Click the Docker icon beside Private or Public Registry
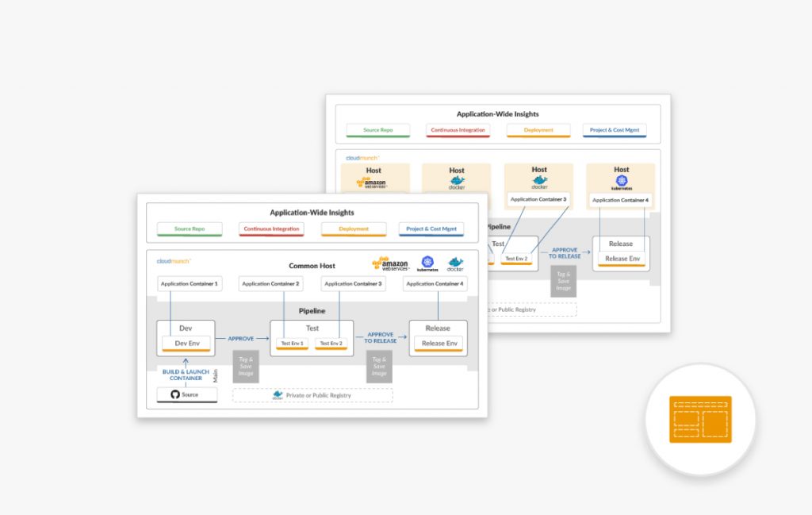This screenshot has height=515, width=812. click(278, 395)
